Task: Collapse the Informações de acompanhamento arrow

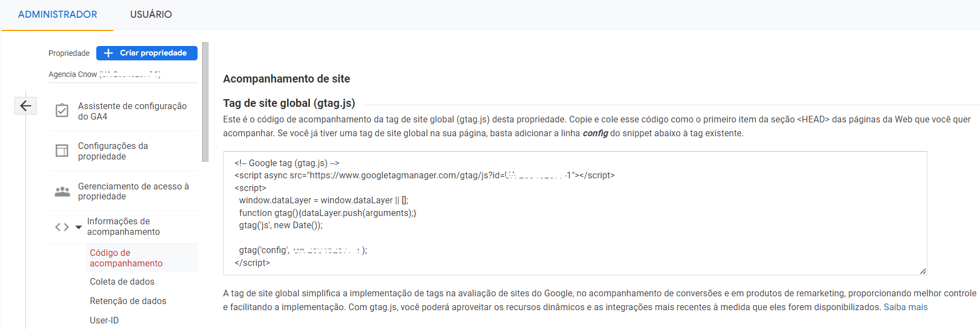Action: pos(79,227)
